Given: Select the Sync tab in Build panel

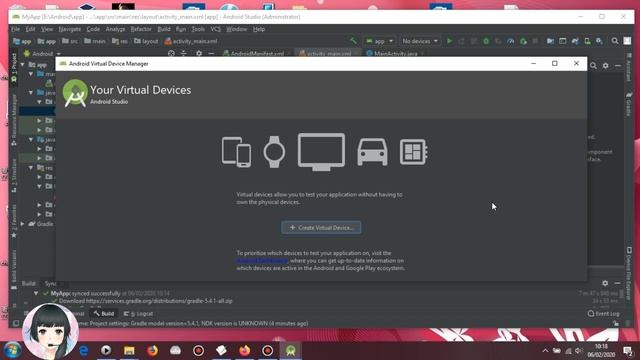Looking at the screenshot, I should [x=51, y=283].
